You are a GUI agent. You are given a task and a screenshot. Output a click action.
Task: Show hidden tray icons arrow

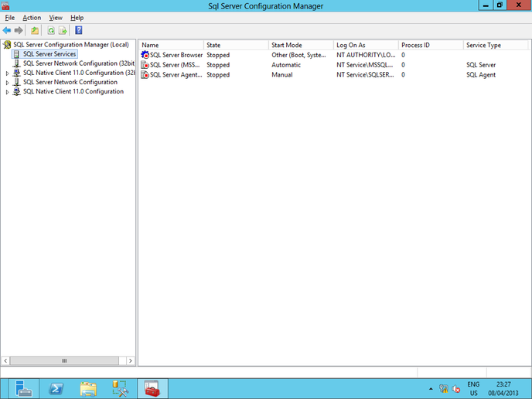tap(431, 389)
